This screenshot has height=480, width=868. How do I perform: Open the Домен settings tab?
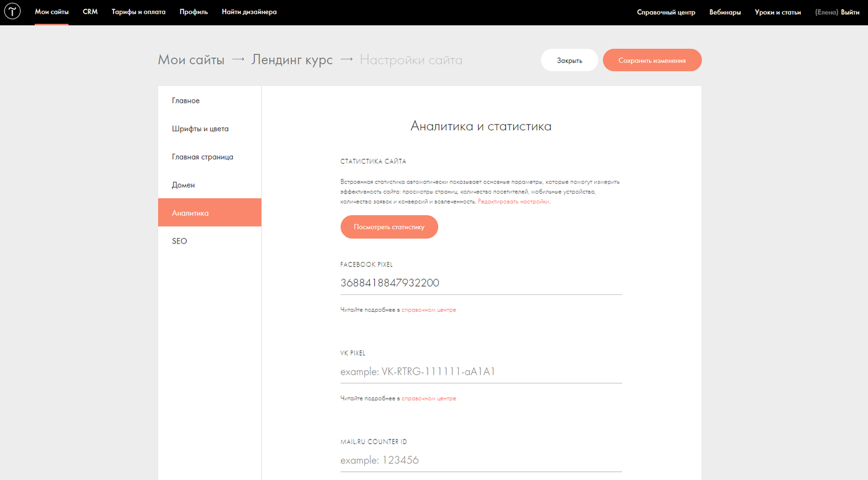(x=209, y=185)
